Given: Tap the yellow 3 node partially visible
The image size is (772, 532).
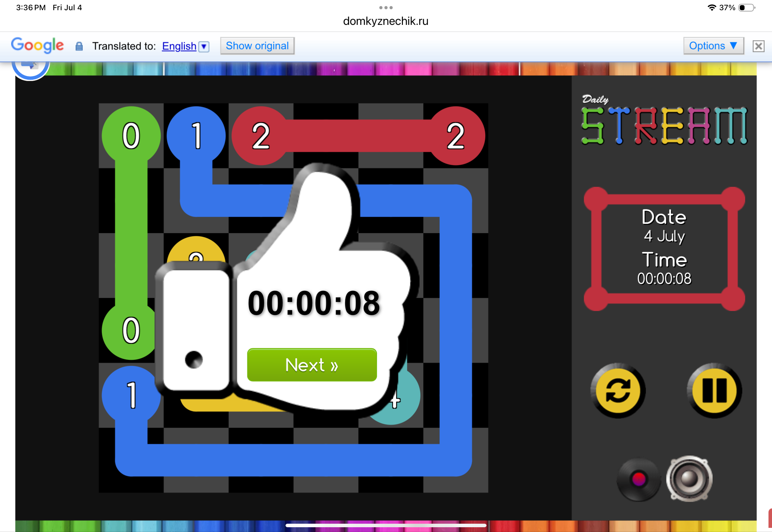Looking at the screenshot, I should tap(196, 250).
